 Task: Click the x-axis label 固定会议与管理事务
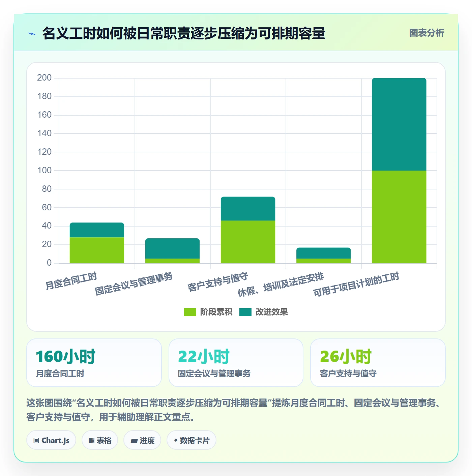(x=134, y=284)
